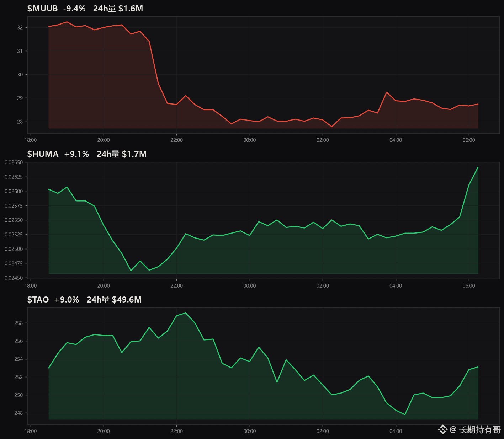Select the +9.1% change label for HUMA

[76, 154]
